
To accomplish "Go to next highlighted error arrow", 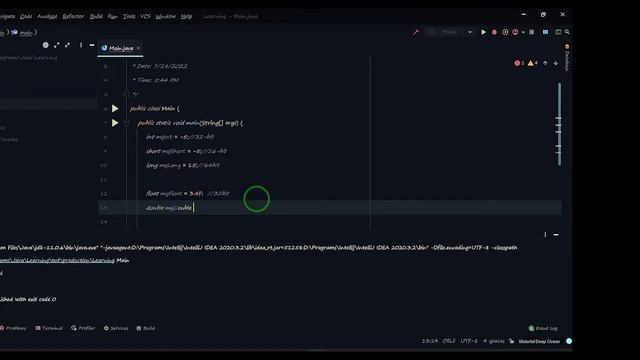I will (556, 63).
